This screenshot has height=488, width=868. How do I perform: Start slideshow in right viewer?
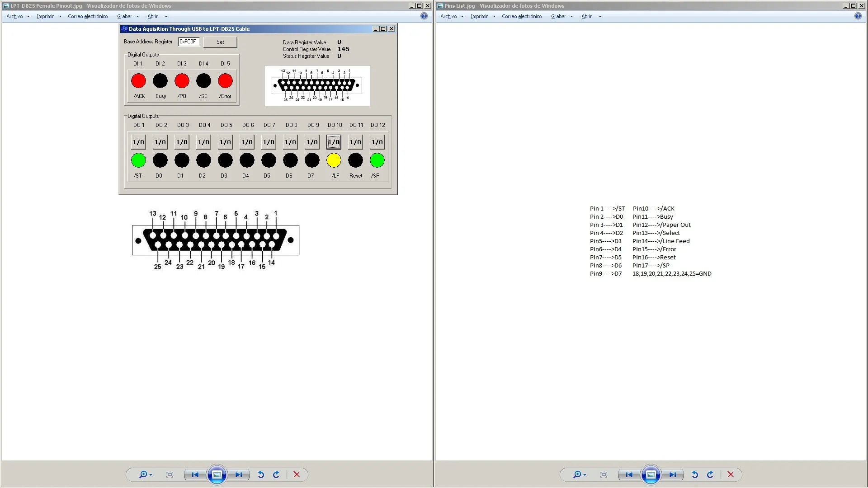coord(651,474)
